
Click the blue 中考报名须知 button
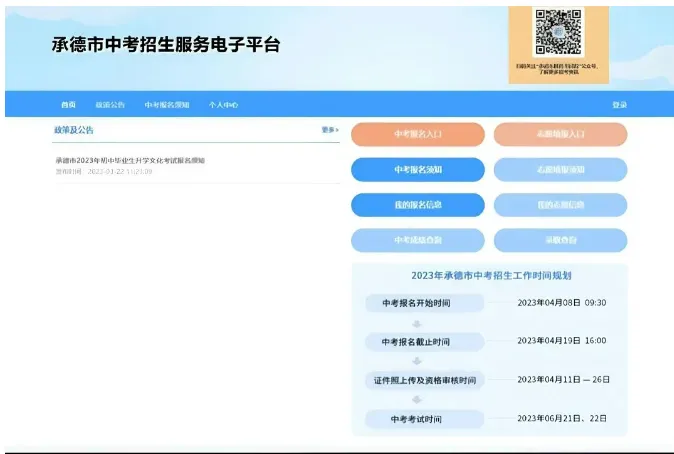point(418,169)
